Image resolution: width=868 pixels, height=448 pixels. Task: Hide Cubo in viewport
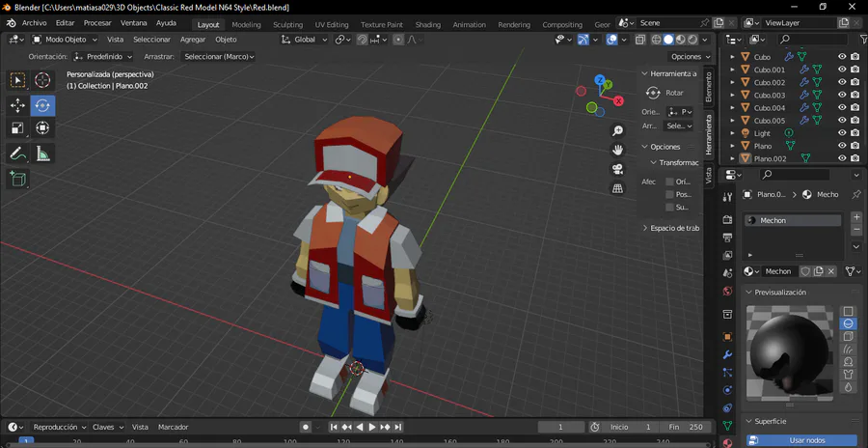pyautogui.click(x=842, y=57)
